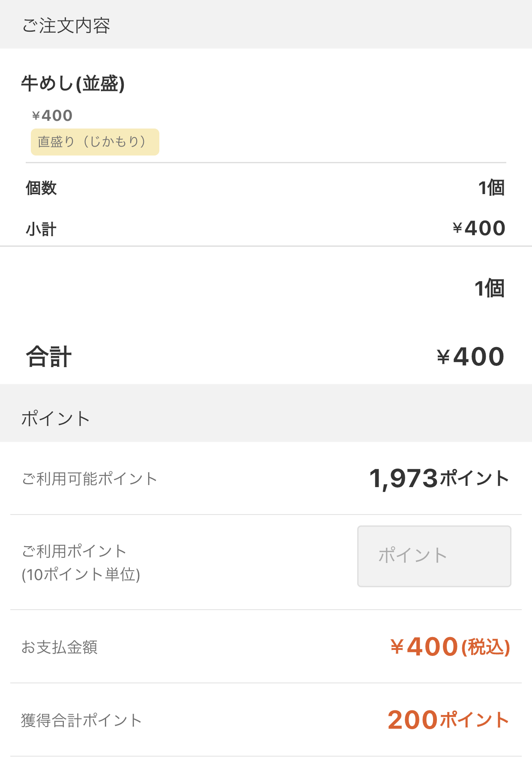The image size is (532, 766).
Task: Click the ご注文内容 section header
Action: tap(66, 26)
